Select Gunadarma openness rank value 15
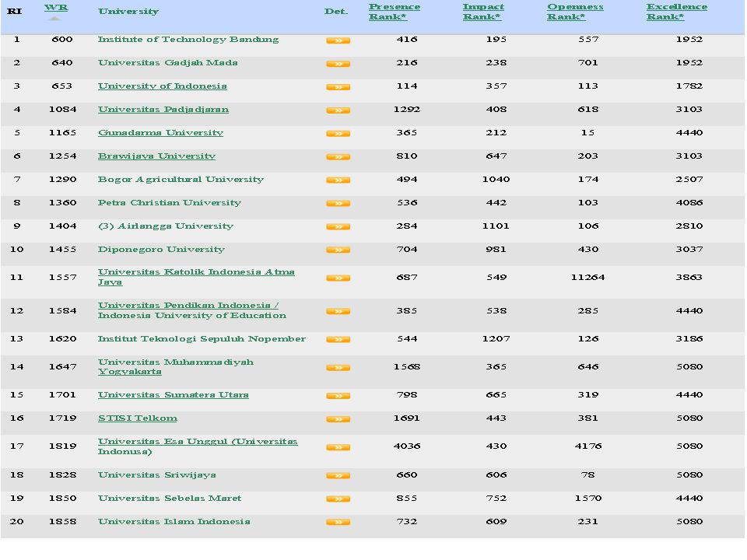The height and width of the screenshot is (560, 747). pos(588,133)
